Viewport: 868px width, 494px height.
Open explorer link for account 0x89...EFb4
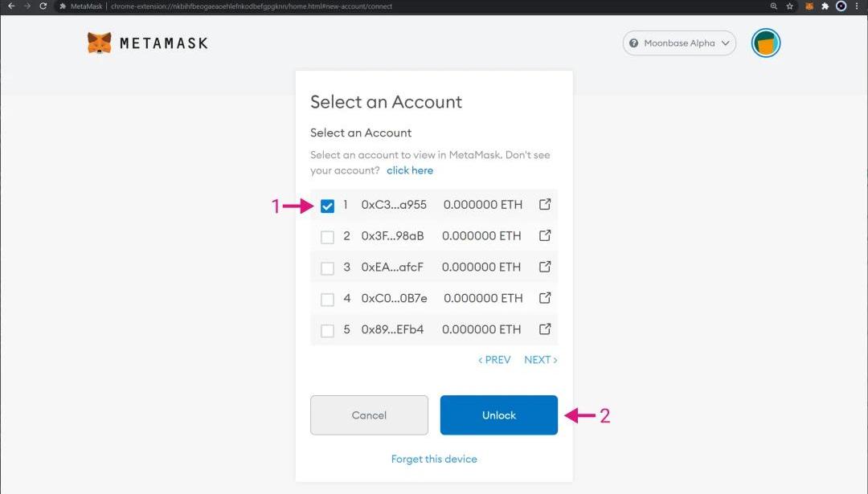[x=545, y=329]
